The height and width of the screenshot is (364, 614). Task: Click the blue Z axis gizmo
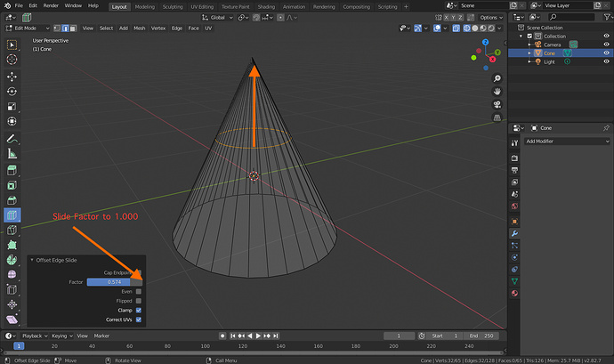point(486,43)
